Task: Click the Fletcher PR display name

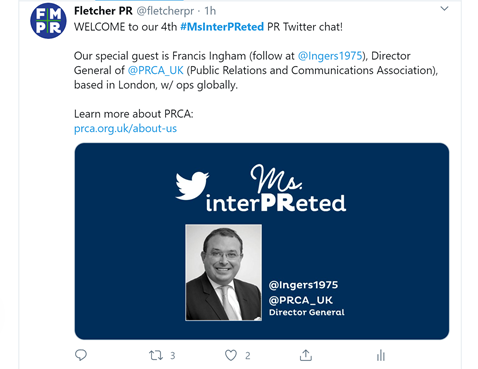Action: pos(103,11)
